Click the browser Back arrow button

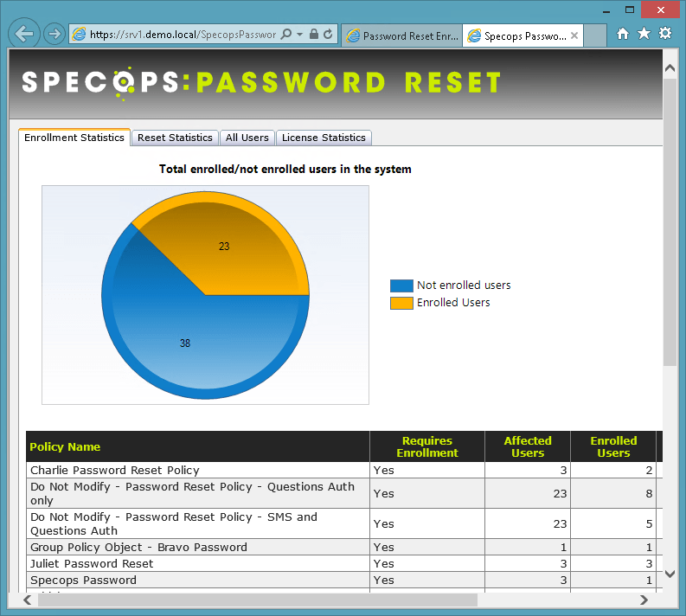pos(24,34)
